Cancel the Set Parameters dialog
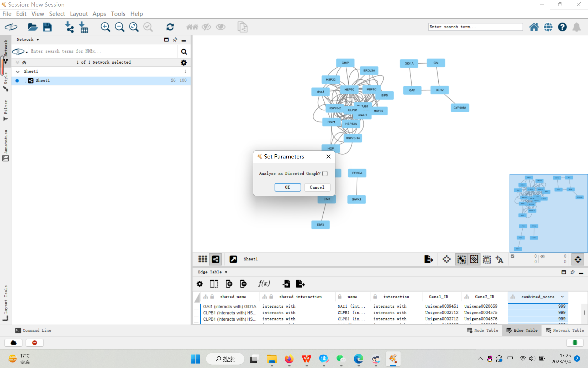 [x=317, y=187]
